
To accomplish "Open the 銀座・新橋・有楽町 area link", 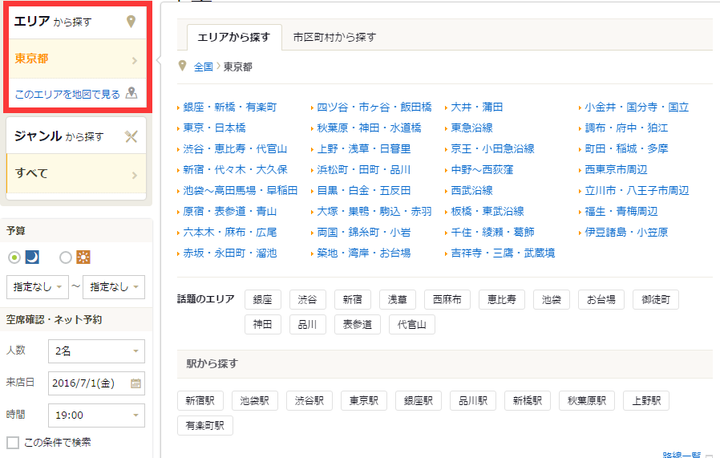I will 230,107.
